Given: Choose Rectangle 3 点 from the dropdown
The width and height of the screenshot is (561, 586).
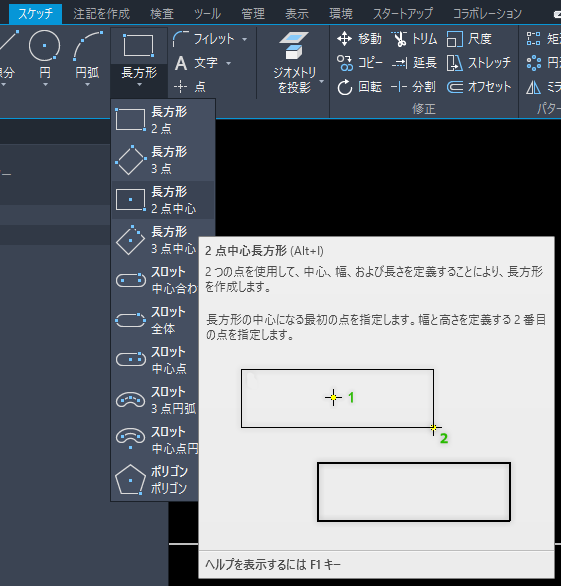Looking at the screenshot, I should point(163,160).
